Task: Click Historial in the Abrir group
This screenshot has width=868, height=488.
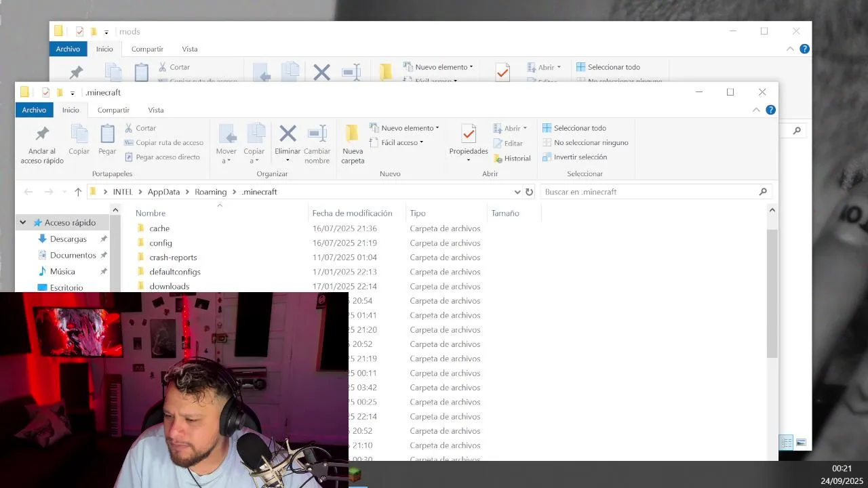Action: pos(512,158)
